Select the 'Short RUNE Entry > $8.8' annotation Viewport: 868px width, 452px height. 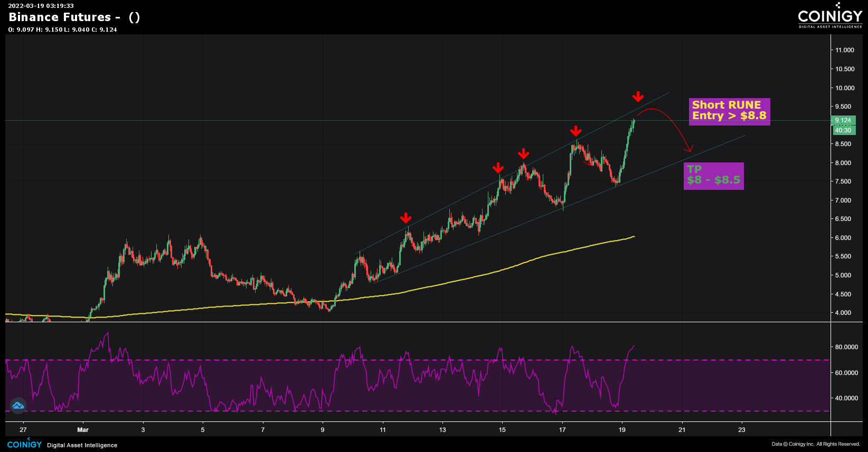(x=729, y=111)
